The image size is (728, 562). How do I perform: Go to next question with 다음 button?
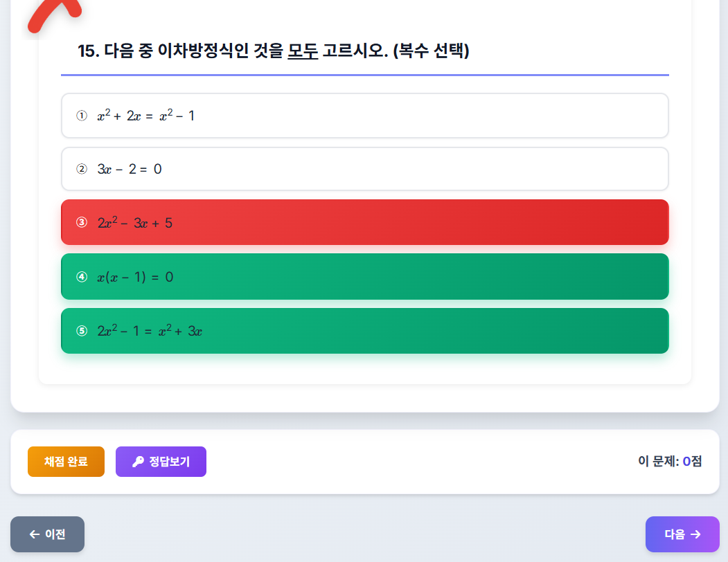click(682, 534)
